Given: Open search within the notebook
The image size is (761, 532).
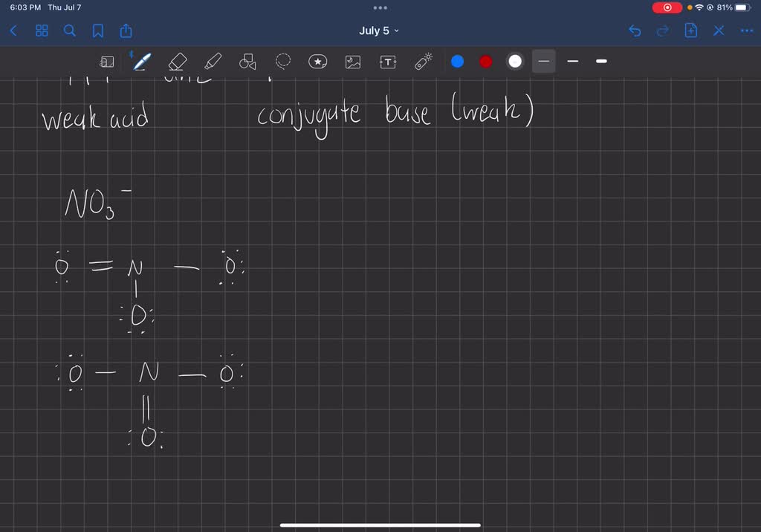Looking at the screenshot, I should pos(69,30).
